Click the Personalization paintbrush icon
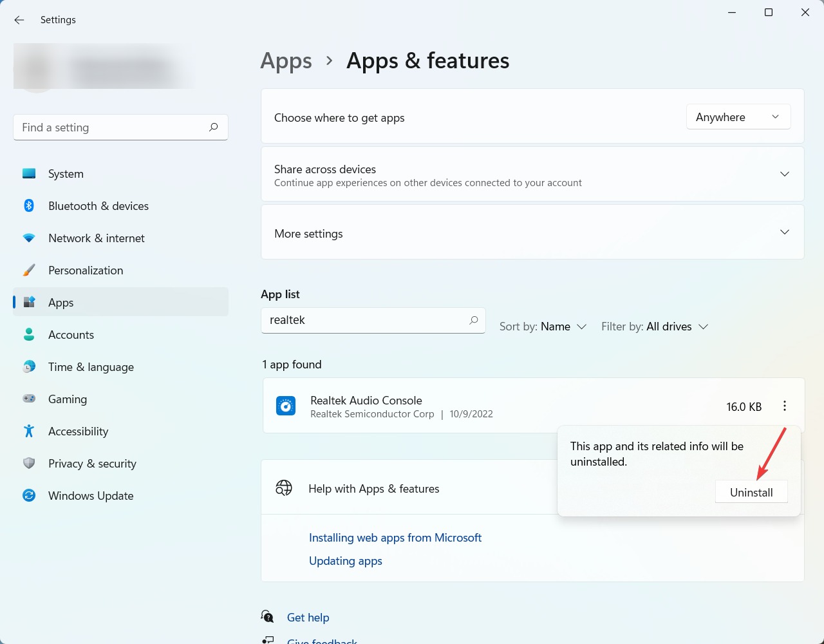Screen dimensions: 824x644 (29, 270)
